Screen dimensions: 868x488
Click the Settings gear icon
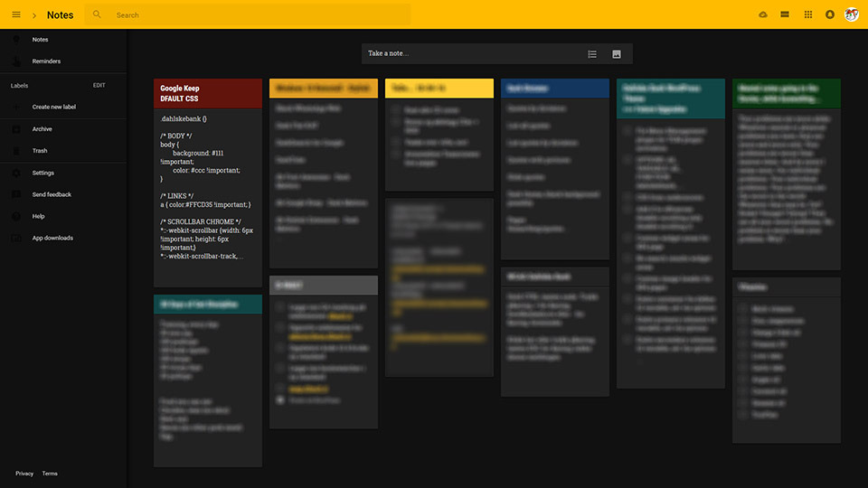pyautogui.click(x=16, y=174)
